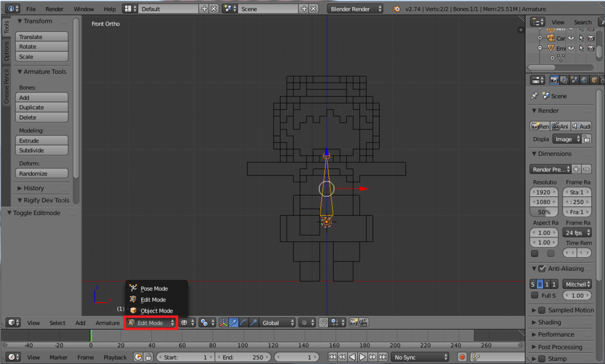The width and height of the screenshot is (605, 364).
Task: Click the current frame number field
Action: pyautogui.click(x=296, y=357)
